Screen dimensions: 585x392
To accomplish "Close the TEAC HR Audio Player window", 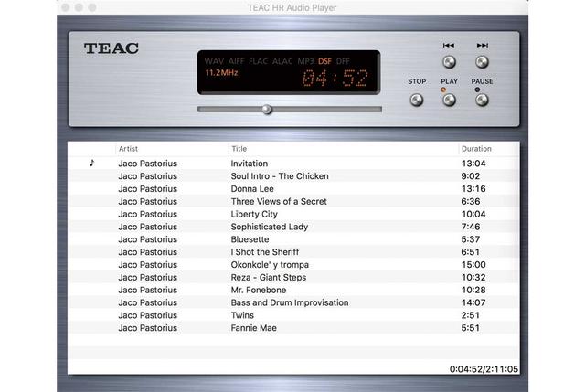I will pos(66,7).
